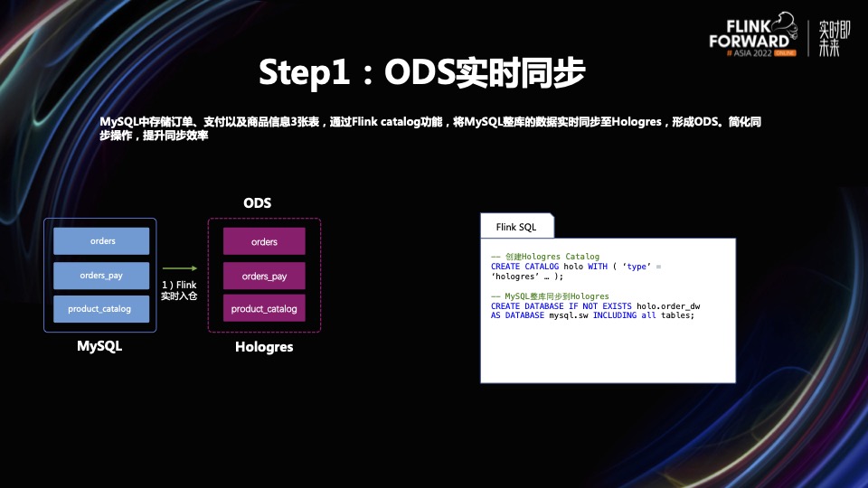Click the Flink Forward Asia 2022 logo
The width and height of the screenshot is (868, 488).
point(753,35)
